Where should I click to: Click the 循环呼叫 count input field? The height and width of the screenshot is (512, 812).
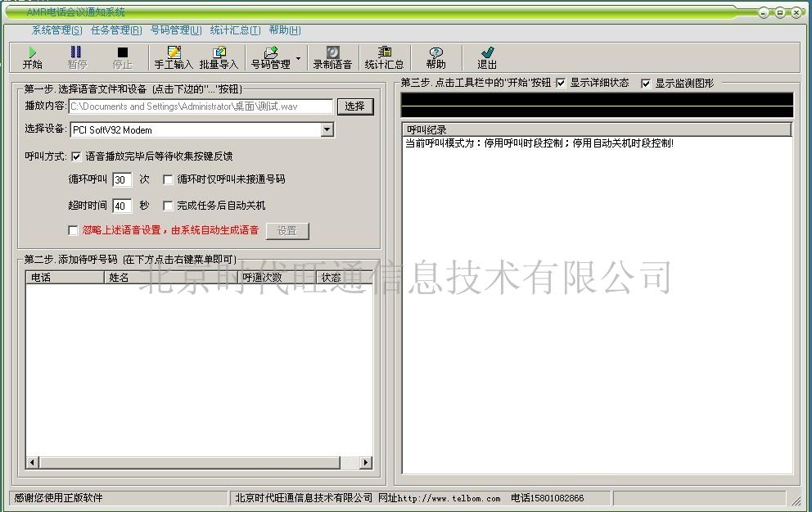click(122, 179)
